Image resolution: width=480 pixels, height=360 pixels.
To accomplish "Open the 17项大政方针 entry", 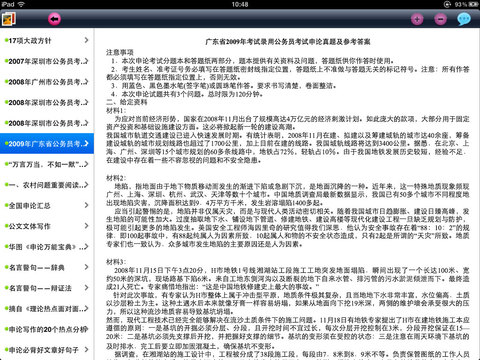I will click(47, 40).
